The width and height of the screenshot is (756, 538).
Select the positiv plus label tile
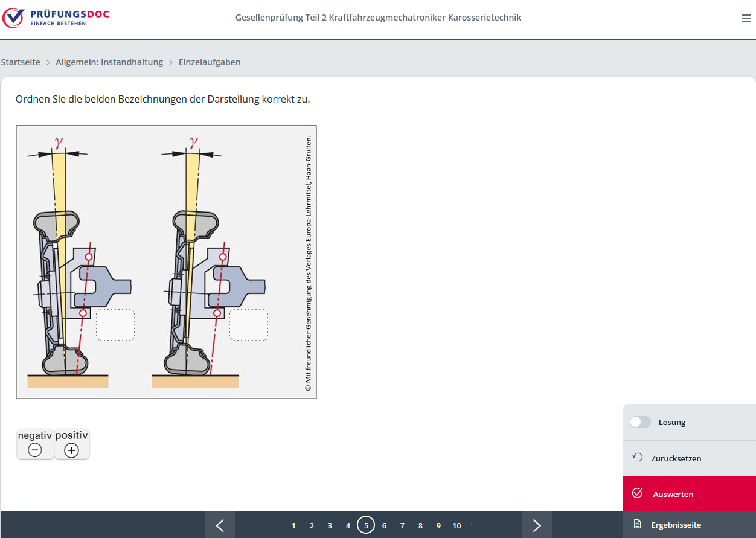(72, 444)
